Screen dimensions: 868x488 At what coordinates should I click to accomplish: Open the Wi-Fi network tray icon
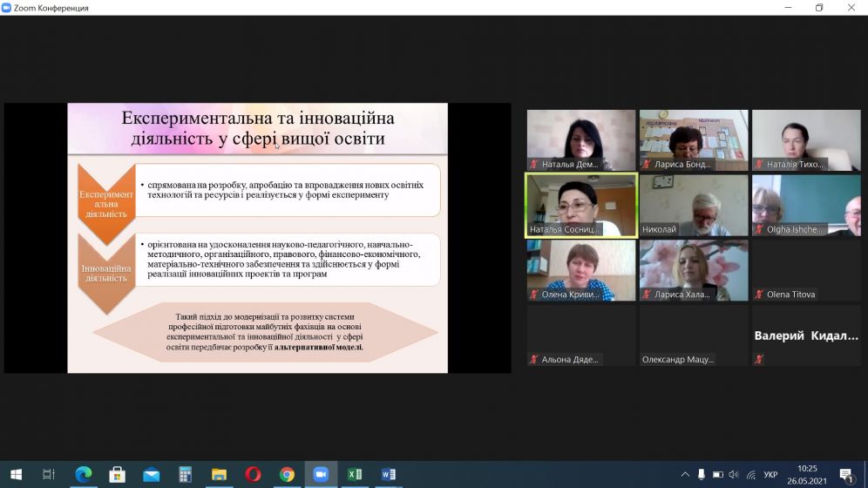pos(750,474)
